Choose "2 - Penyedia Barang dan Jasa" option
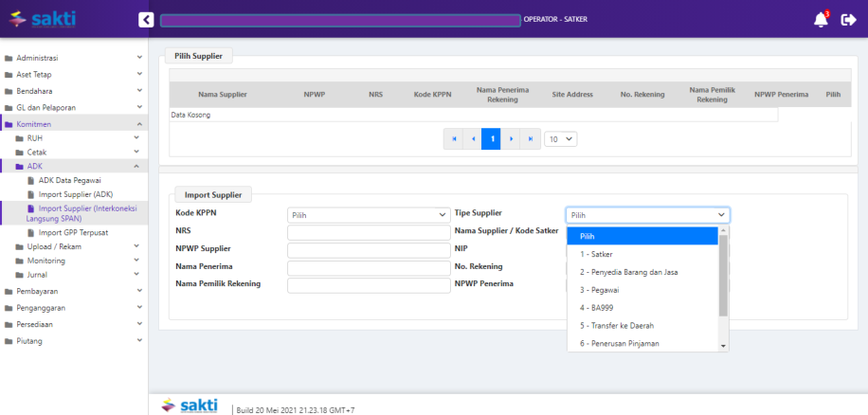 pyautogui.click(x=628, y=272)
